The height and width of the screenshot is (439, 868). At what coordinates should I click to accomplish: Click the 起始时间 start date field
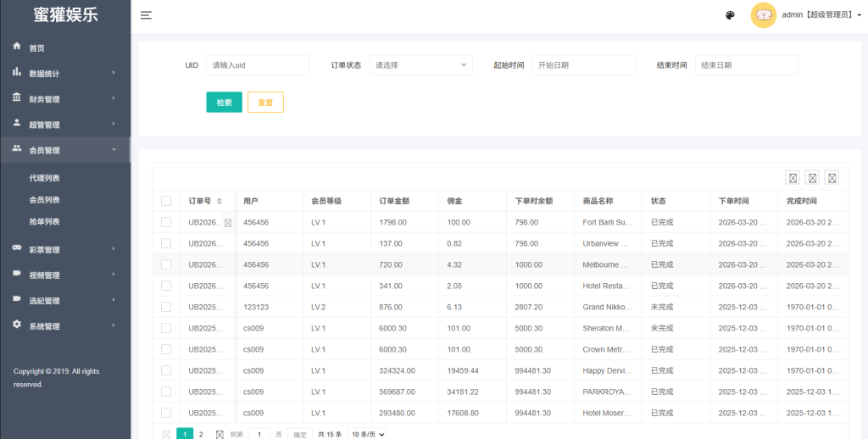(x=583, y=65)
